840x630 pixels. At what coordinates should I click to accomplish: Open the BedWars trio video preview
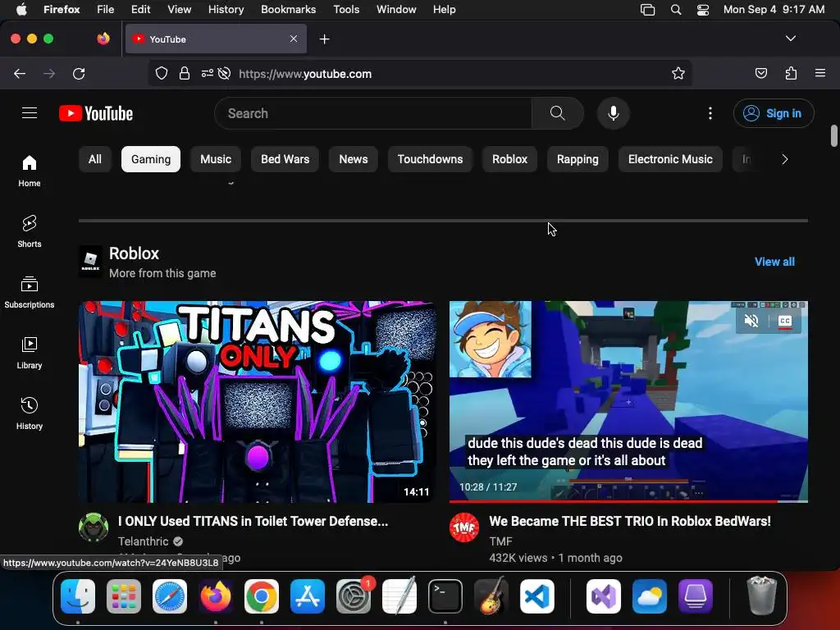(628, 402)
